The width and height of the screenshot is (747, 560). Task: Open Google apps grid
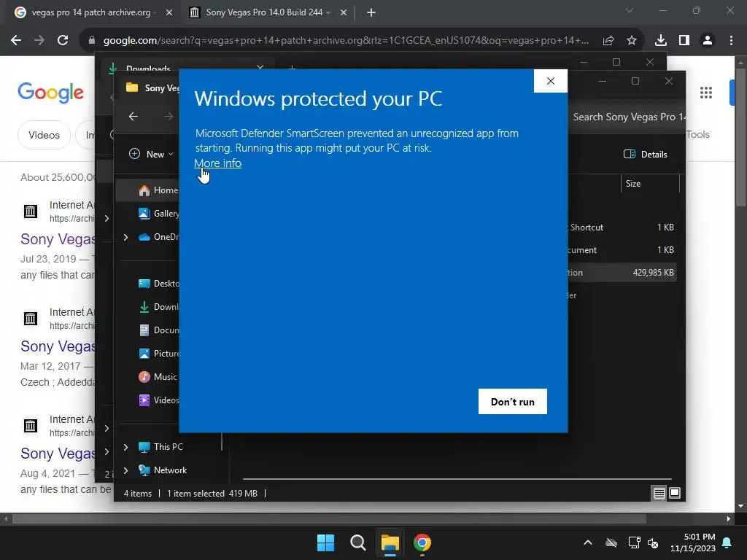(706, 93)
